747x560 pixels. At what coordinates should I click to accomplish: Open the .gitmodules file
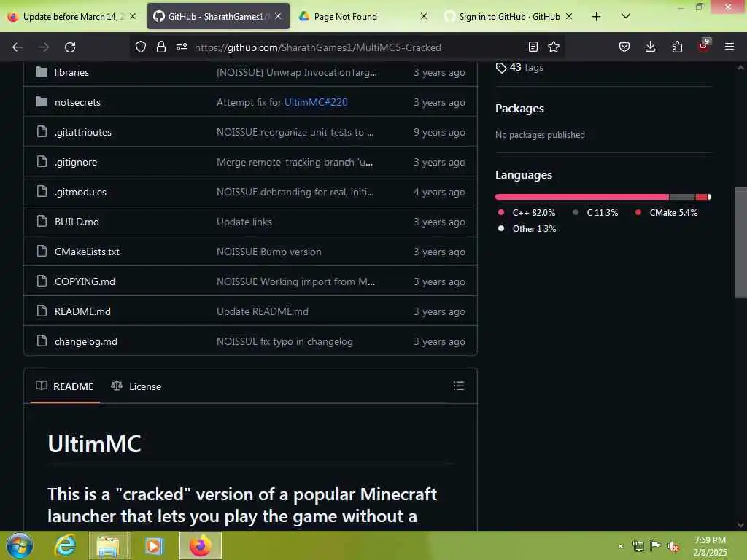(x=80, y=192)
